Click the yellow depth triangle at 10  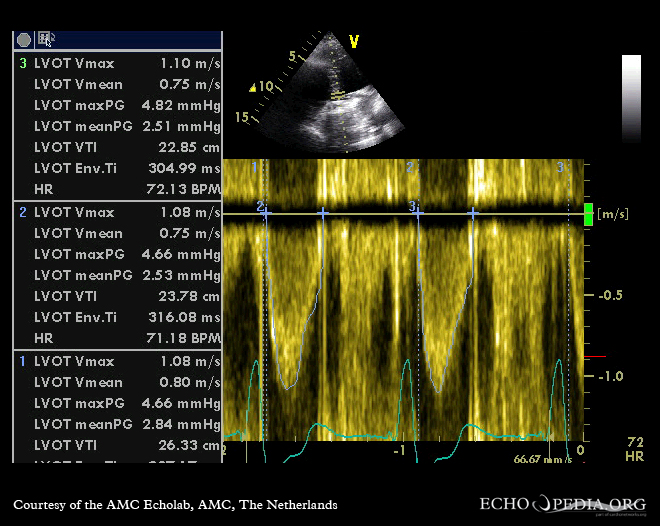click(254, 88)
